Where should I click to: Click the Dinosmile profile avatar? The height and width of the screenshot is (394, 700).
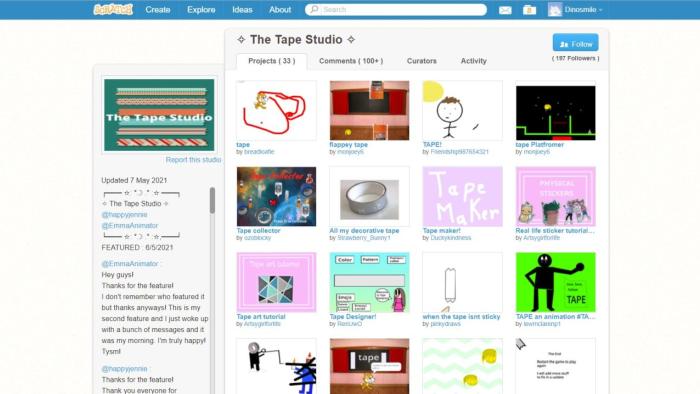pyautogui.click(x=554, y=9)
